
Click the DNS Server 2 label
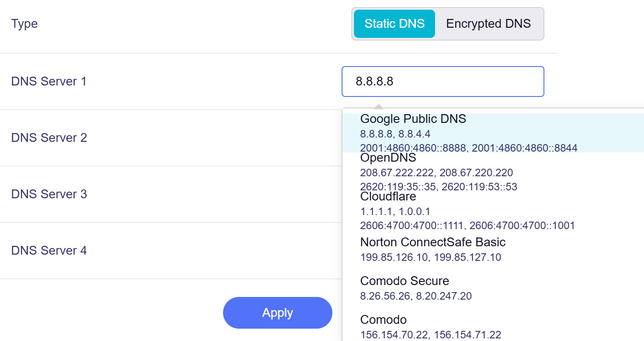click(49, 138)
